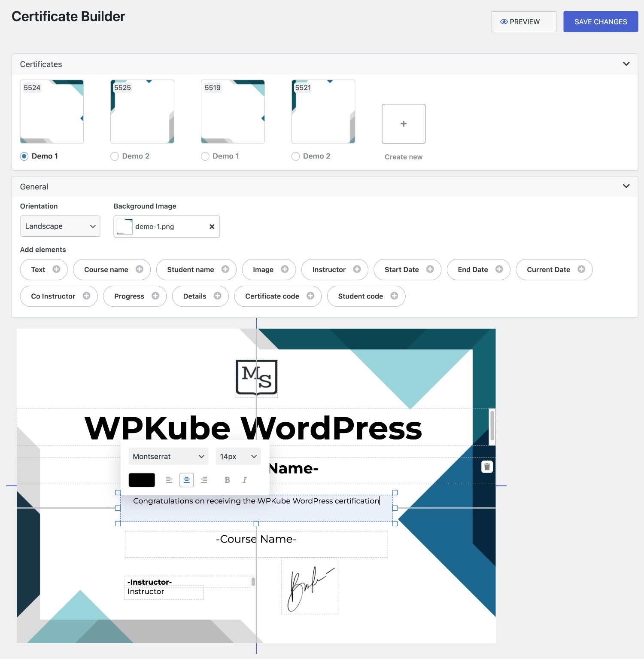Click the plus icon on Student code
Screen dimensions: 644x659
pyautogui.click(x=394, y=296)
